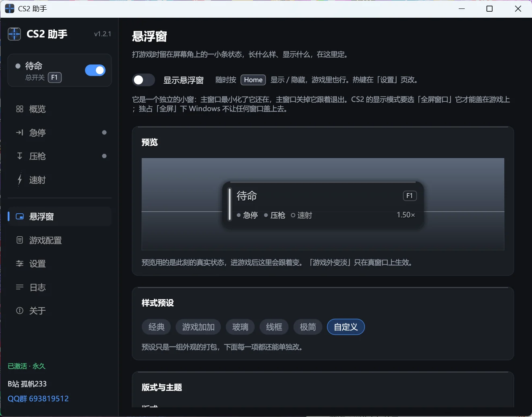View the 日志 page
Image resolution: width=532 pixels, height=417 pixels.
click(x=60, y=287)
